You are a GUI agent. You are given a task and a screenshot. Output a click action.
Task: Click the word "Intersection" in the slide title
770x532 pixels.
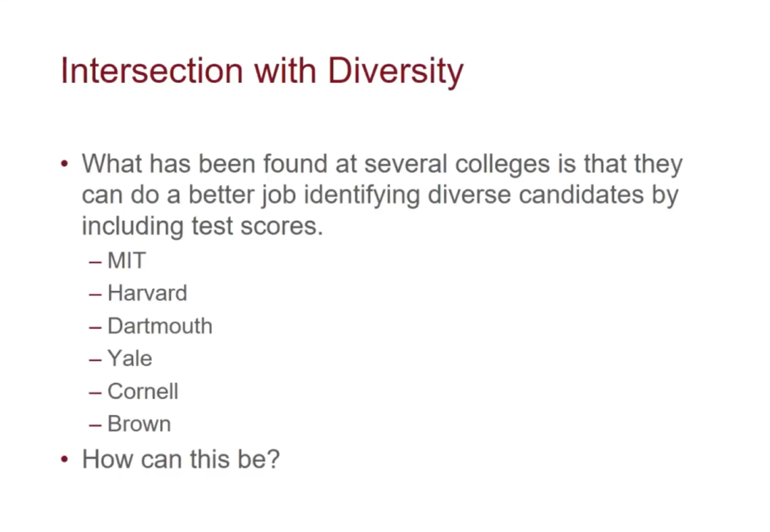152,71
